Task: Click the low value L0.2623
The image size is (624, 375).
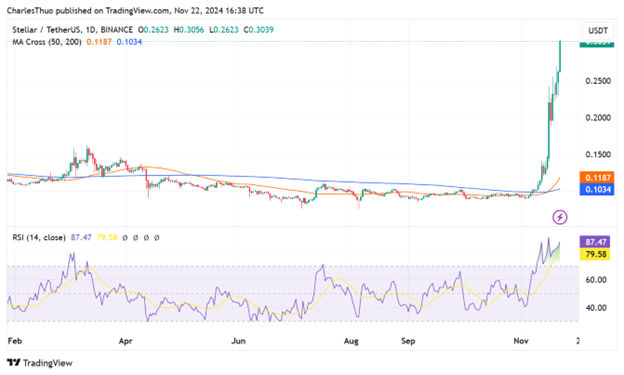Action: coord(224,29)
